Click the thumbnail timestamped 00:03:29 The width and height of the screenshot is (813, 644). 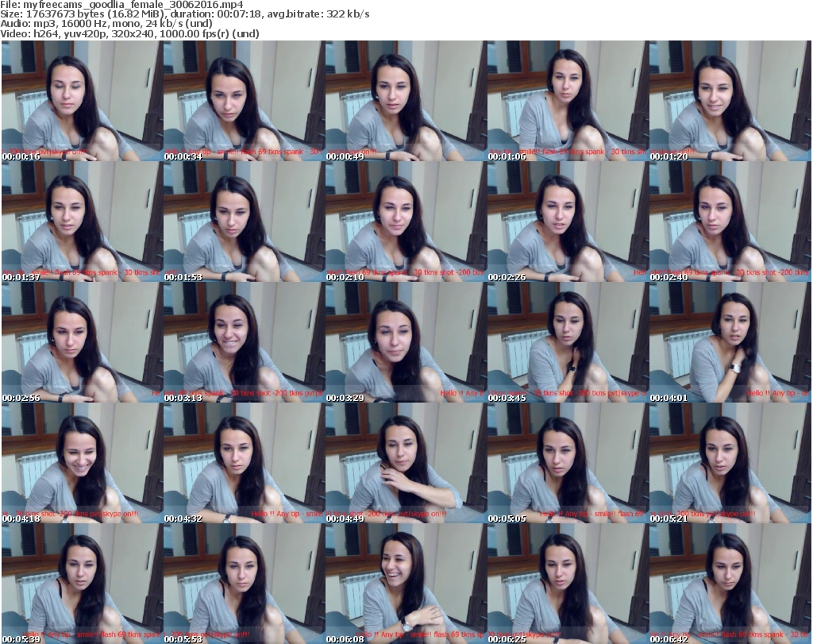[406, 343]
